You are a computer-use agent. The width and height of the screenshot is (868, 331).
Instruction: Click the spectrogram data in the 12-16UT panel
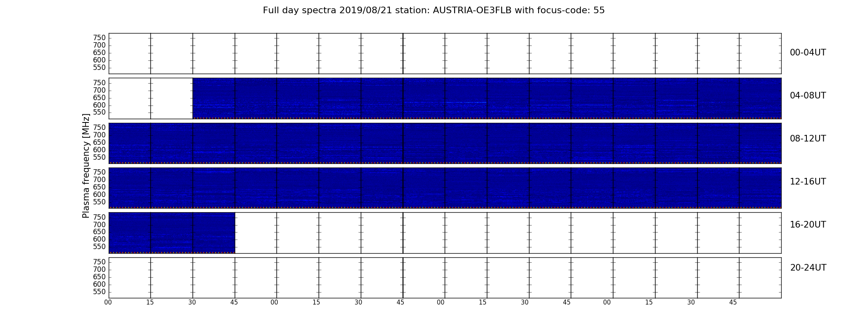click(x=445, y=188)
